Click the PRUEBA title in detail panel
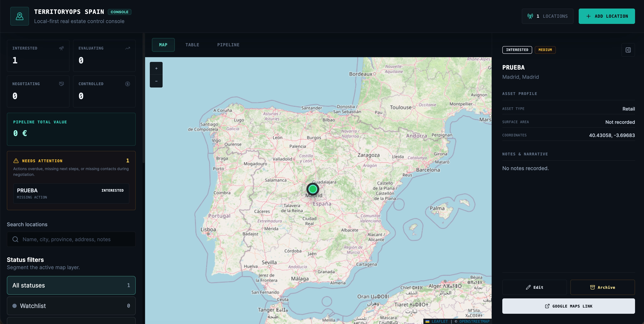This screenshot has height=324, width=644. tap(513, 67)
